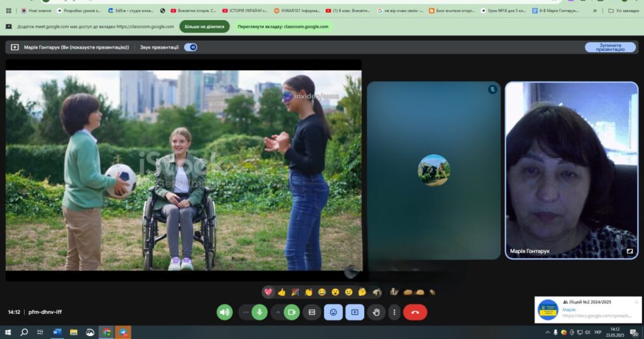Screen dimensions: 644x339
Task: Switch keyboard language 'УКР' in tray
Action: (x=597, y=333)
